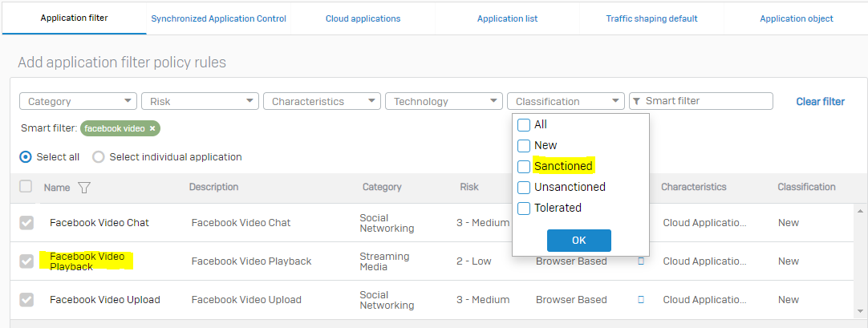The image size is (868, 328).
Task: Select the Facebook Video Upload name cell
Action: tap(104, 300)
